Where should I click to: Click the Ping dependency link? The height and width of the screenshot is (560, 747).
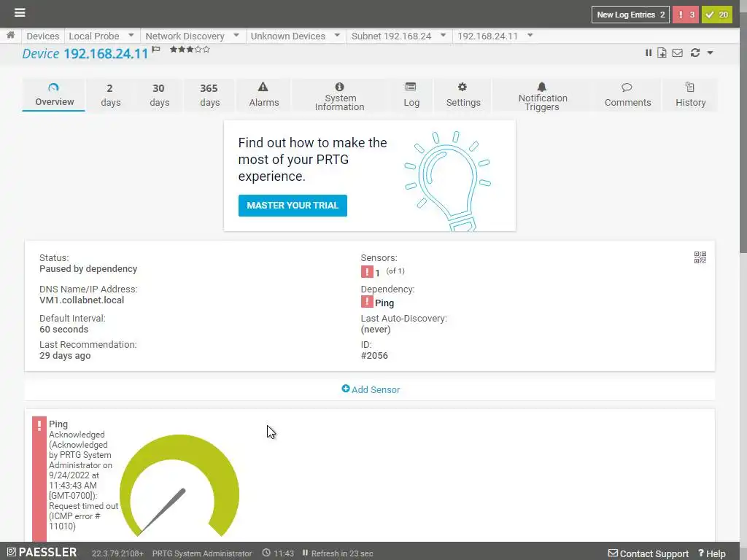384,303
